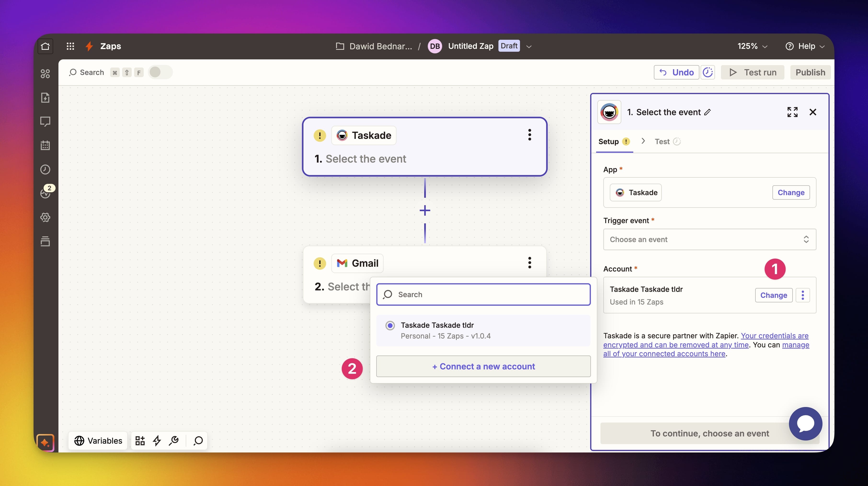Click the account Search input field
868x486 pixels.
point(483,294)
